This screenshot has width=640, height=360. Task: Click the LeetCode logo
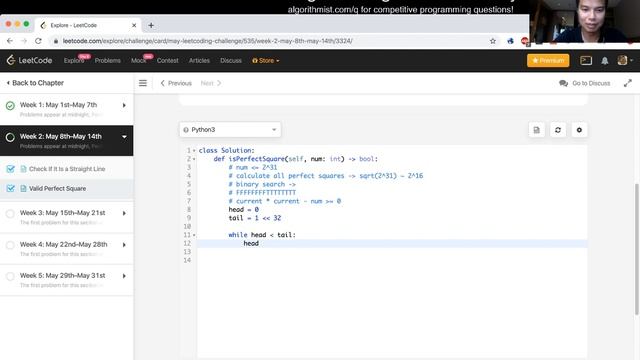[x=29, y=60]
